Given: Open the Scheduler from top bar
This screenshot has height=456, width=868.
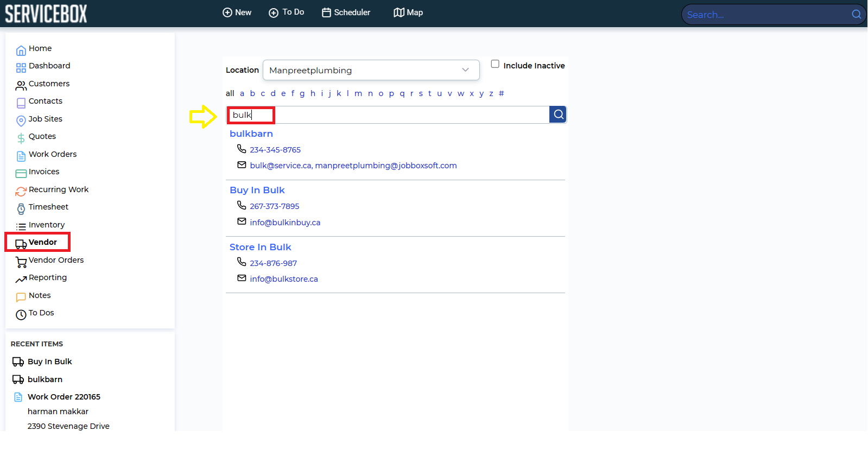Looking at the screenshot, I should (346, 12).
